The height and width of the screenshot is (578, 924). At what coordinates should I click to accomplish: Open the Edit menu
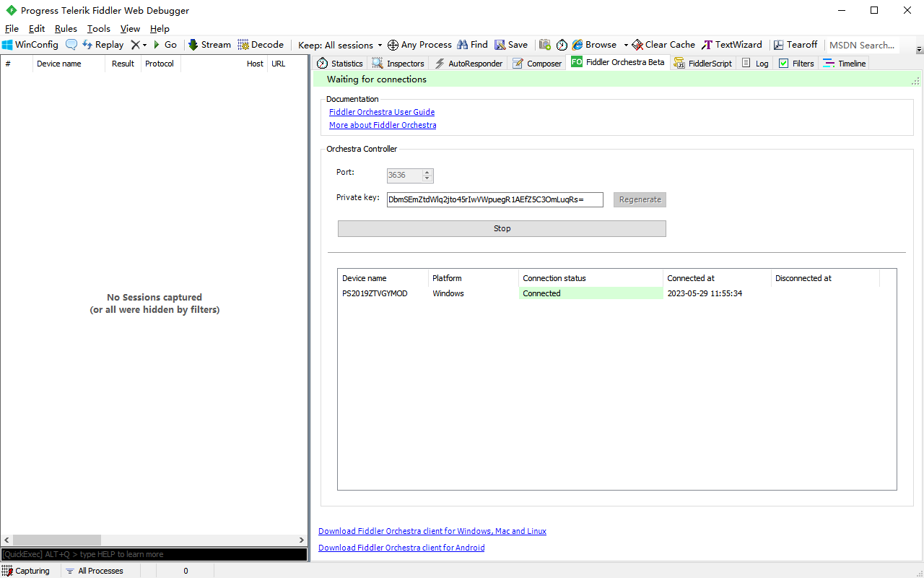coord(37,29)
